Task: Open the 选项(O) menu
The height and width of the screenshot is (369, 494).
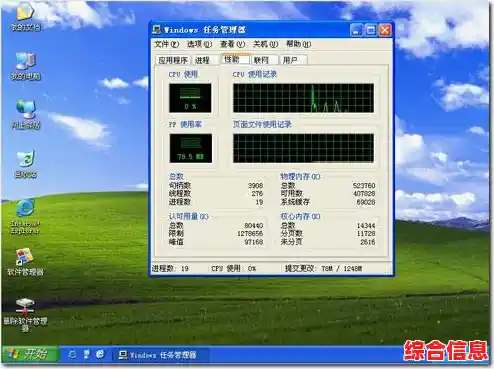Action: [199, 44]
